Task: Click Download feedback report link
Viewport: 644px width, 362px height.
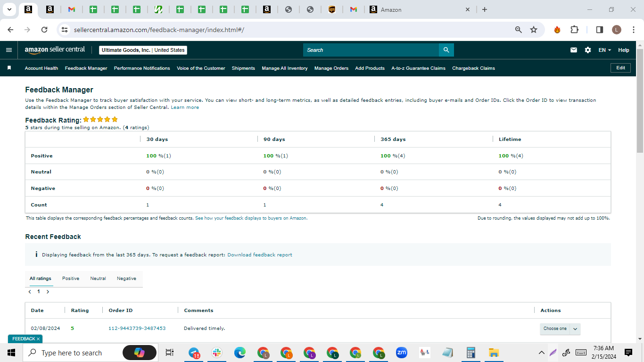Action: (260, 255)
